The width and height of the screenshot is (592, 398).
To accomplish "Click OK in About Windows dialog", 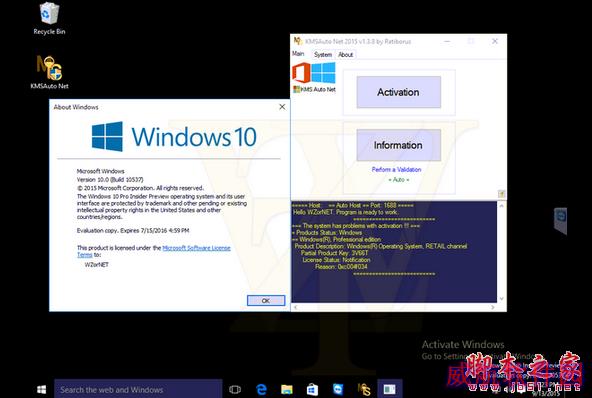I will pos(266,301).
